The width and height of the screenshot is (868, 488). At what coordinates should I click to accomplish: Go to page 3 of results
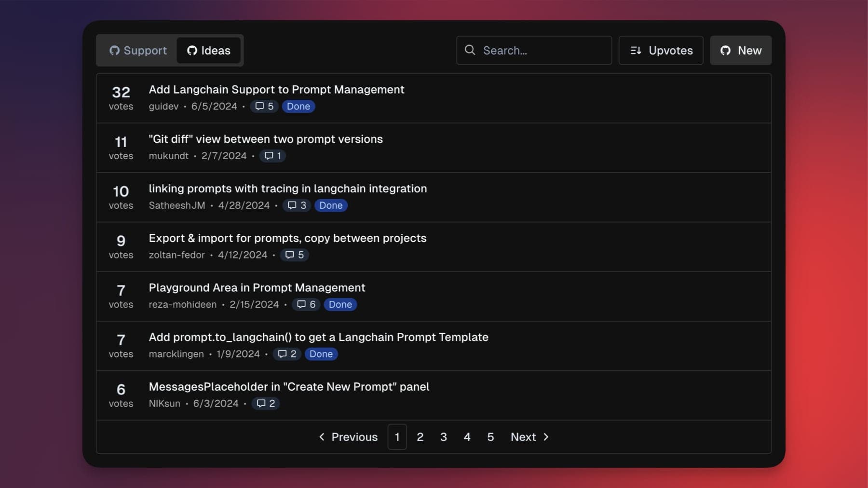coord(444,437)
